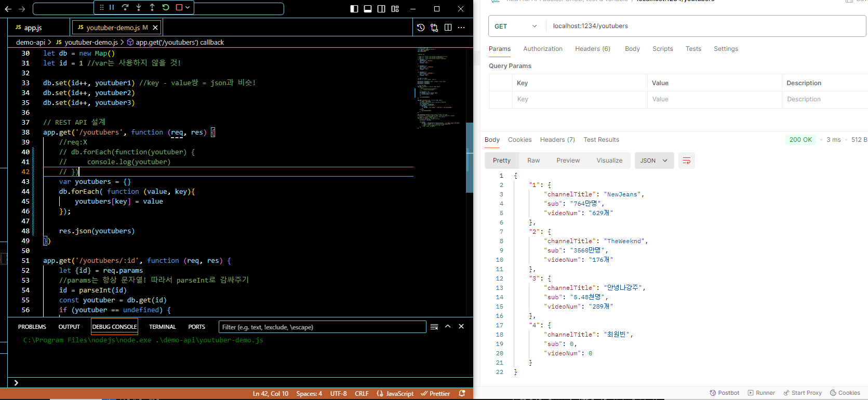The image size is (868, 400).
Task: Open the Authorization request tab
Action: 543,49
